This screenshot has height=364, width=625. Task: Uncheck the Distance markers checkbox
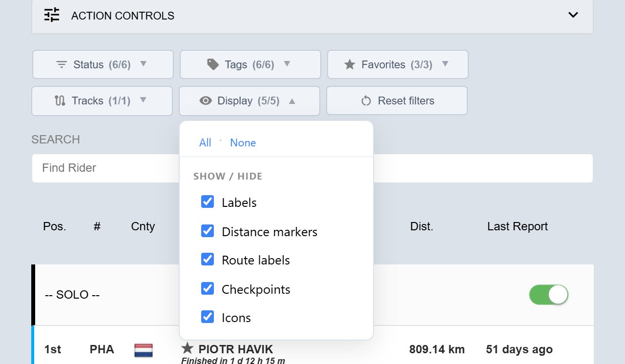pos(208,231)
